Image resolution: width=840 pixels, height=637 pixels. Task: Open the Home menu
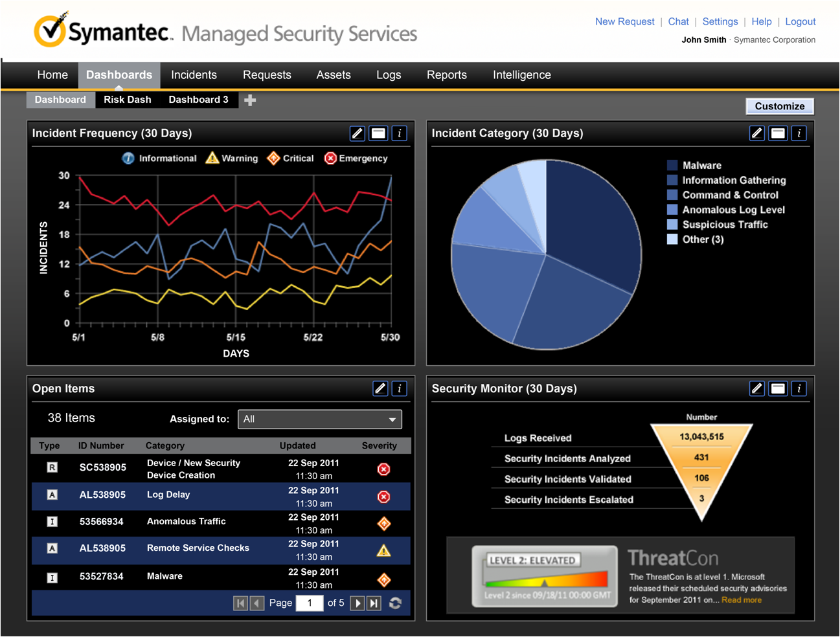click(52, 75)
